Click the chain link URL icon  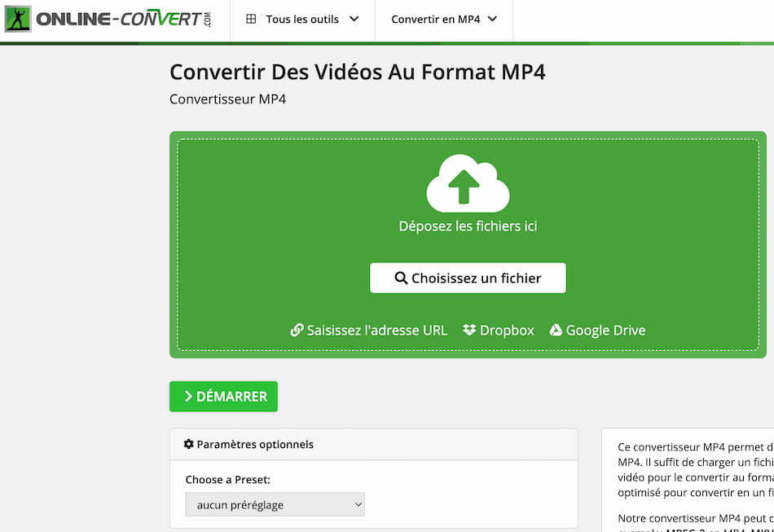[297, 330]
